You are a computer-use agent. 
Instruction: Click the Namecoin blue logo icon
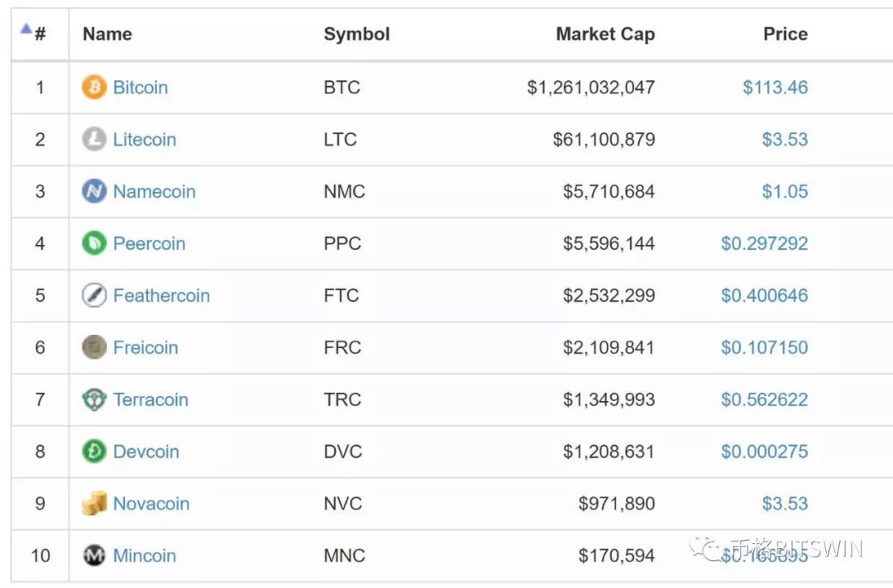94,191
